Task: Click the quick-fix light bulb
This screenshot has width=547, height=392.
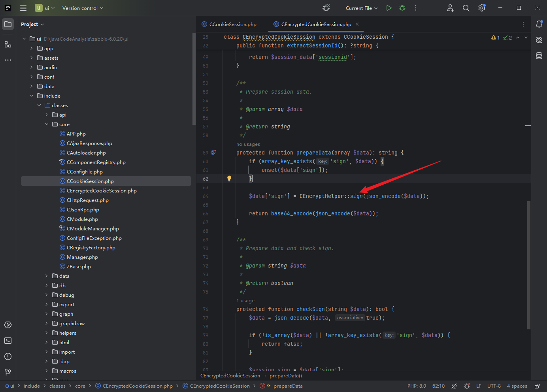Action: pos(229,178)
